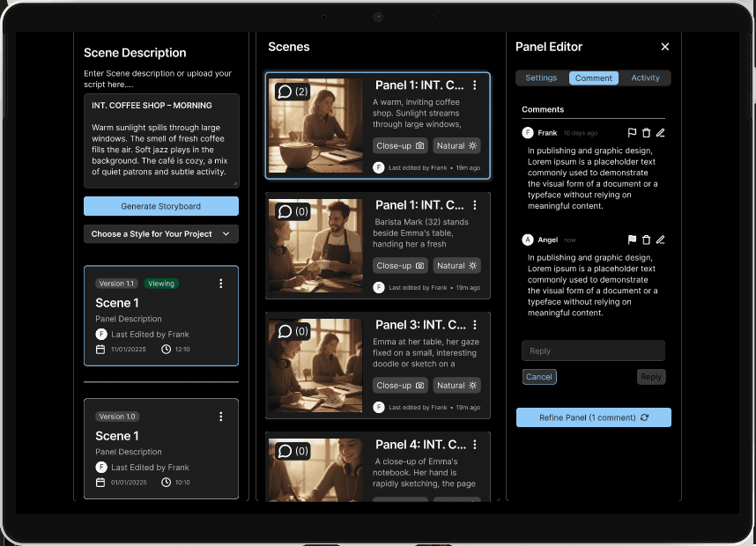Viewport: 756px width, 546px height.
Task: Open options menu on Version 1.1 card
Action: 221,284
